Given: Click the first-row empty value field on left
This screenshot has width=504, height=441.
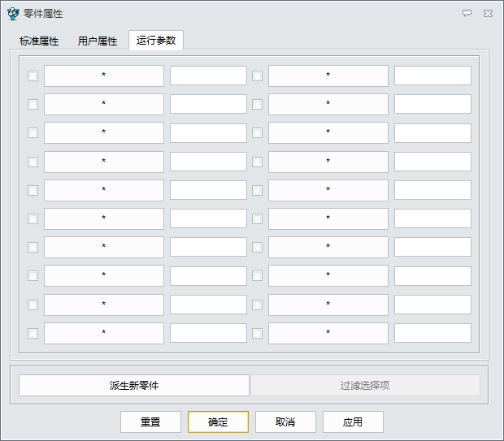Looking at the screenshot, I should point(208,76).
